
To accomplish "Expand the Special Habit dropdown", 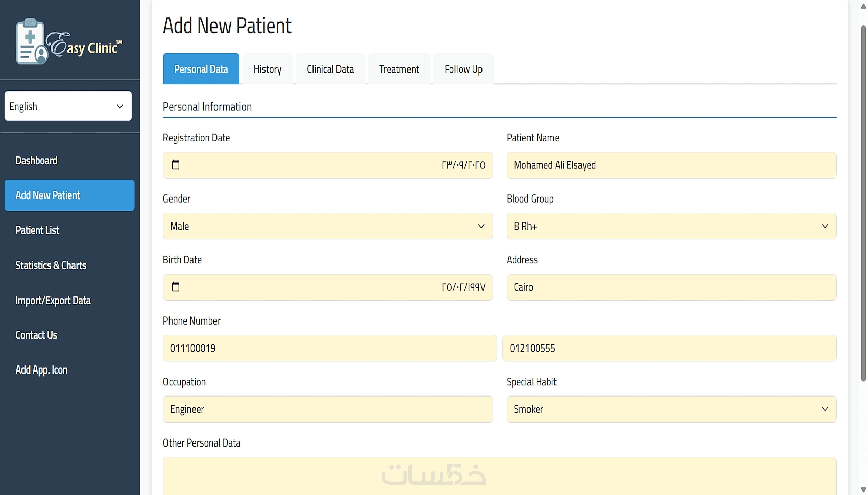I will (671, 409).
